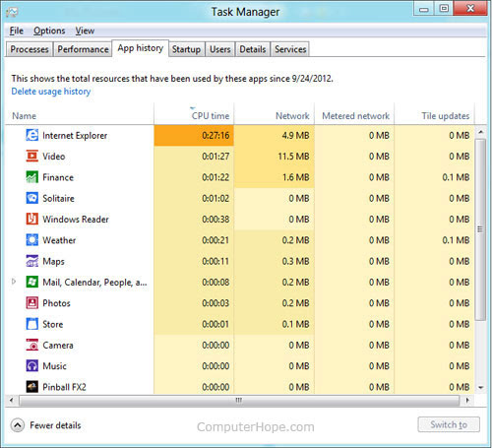Select the Solitaire row name
The height and width of the screenshot is (448, 492).
click(58, 198)
